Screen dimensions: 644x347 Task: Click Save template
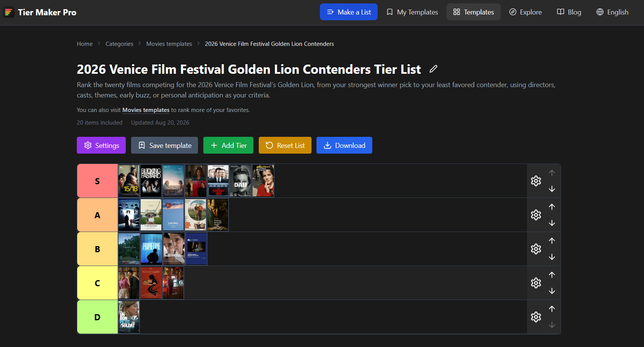tap(164, 145)
